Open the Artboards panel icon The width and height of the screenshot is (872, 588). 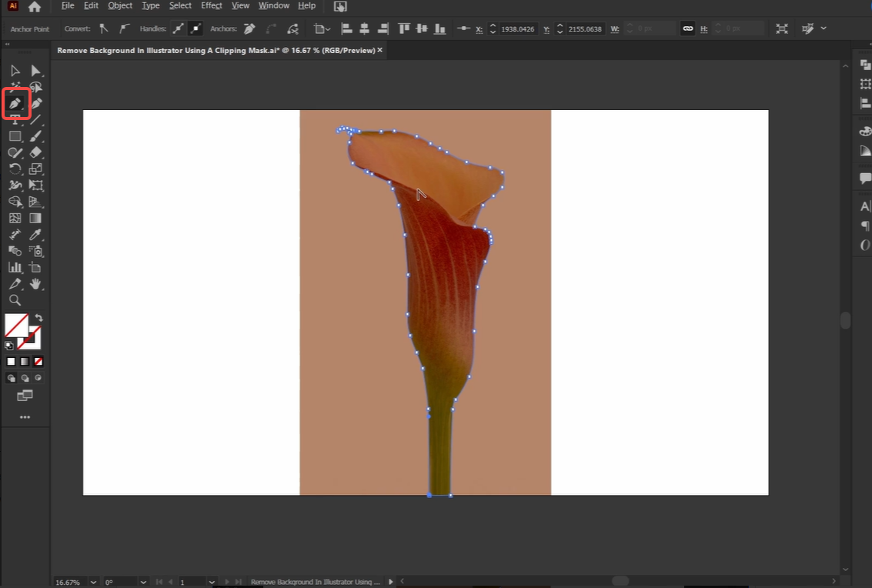(x=864, y=85)
